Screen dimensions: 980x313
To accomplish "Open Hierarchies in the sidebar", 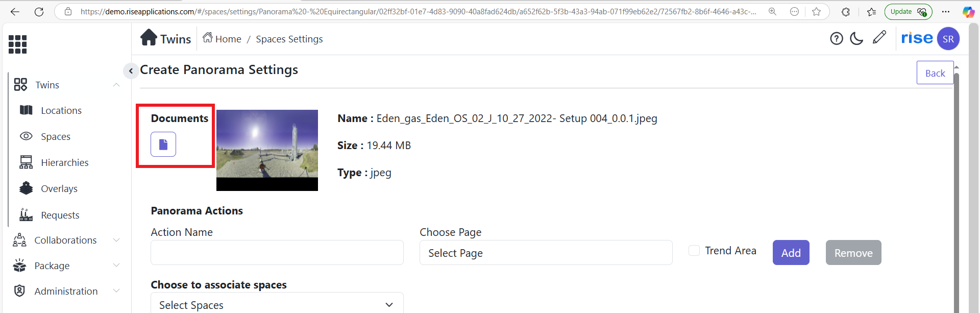I will coord(65,162).
